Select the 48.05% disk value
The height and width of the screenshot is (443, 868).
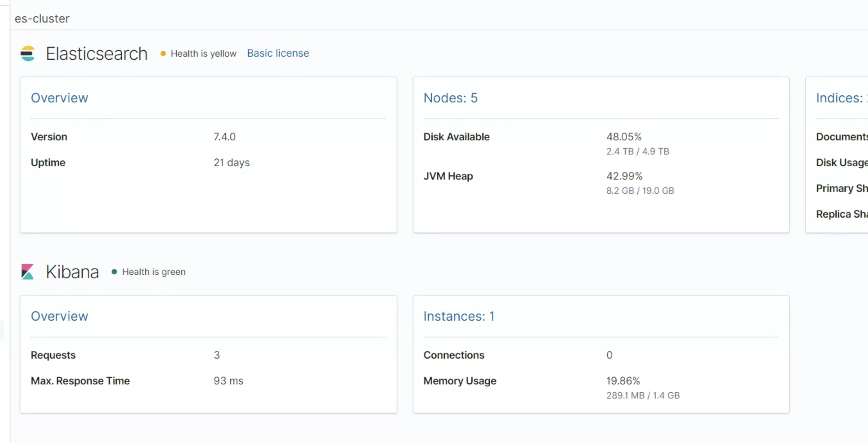tap(624, 137)
